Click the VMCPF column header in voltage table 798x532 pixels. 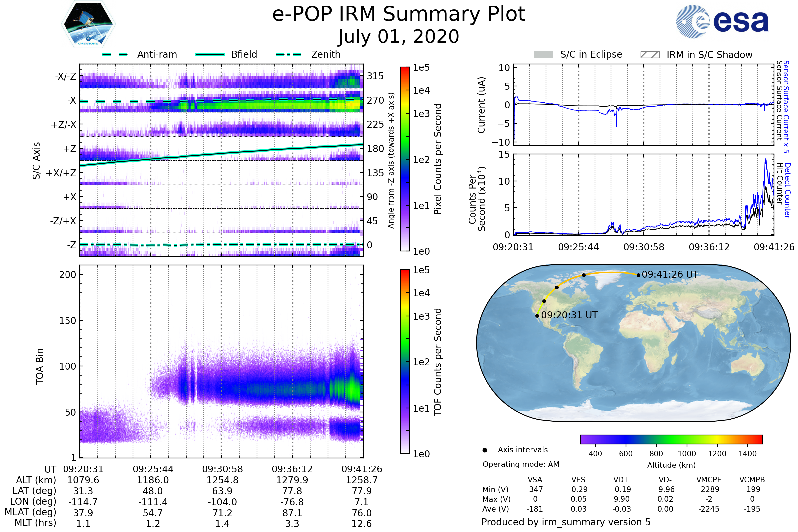(709, 480)
